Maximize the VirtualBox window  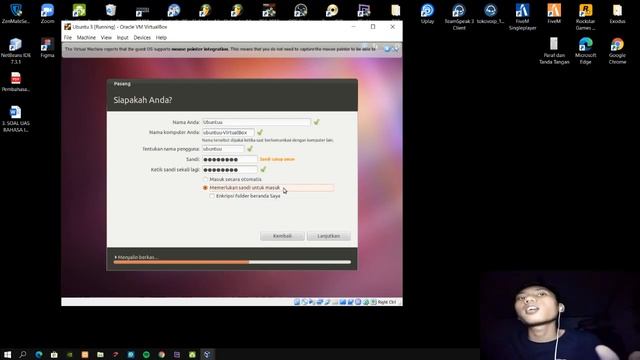click(373, 27)
